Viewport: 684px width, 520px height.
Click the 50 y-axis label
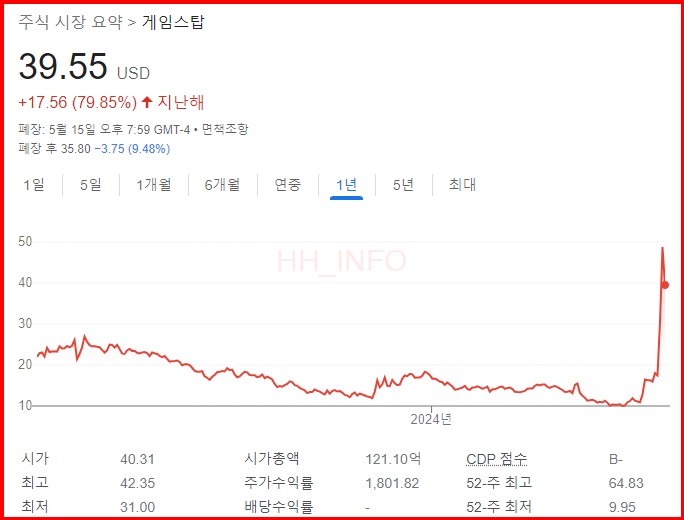(x=25, y=242)
